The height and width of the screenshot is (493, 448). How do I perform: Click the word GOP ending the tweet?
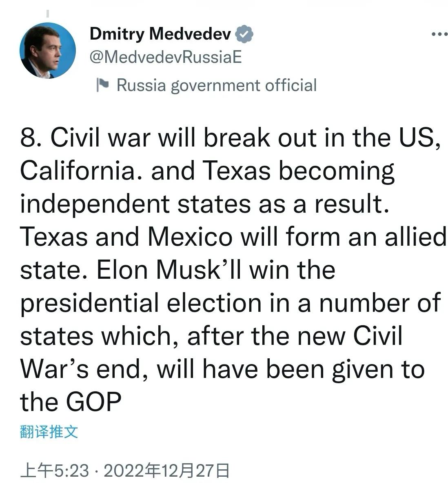93,402
